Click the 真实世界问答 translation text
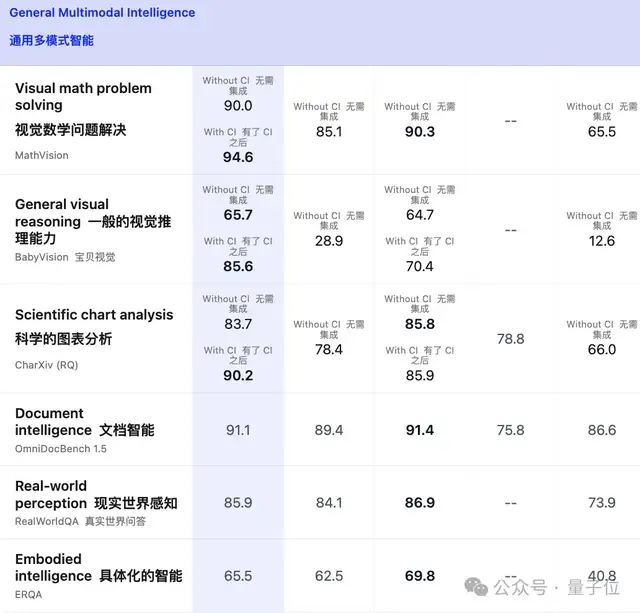This screenshot has height=613, width=640. tap(116, 522)
